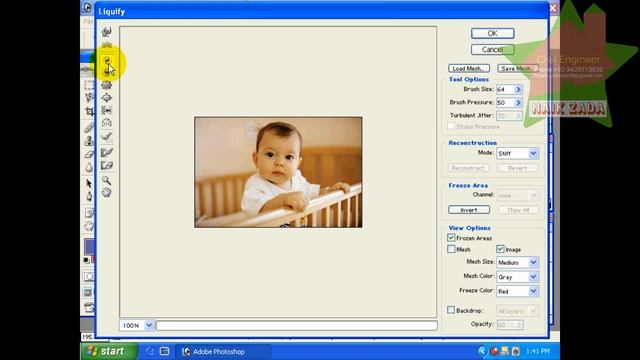Select the Reflection tool
This screenshot has height=360, width=640.
(107, 123)
